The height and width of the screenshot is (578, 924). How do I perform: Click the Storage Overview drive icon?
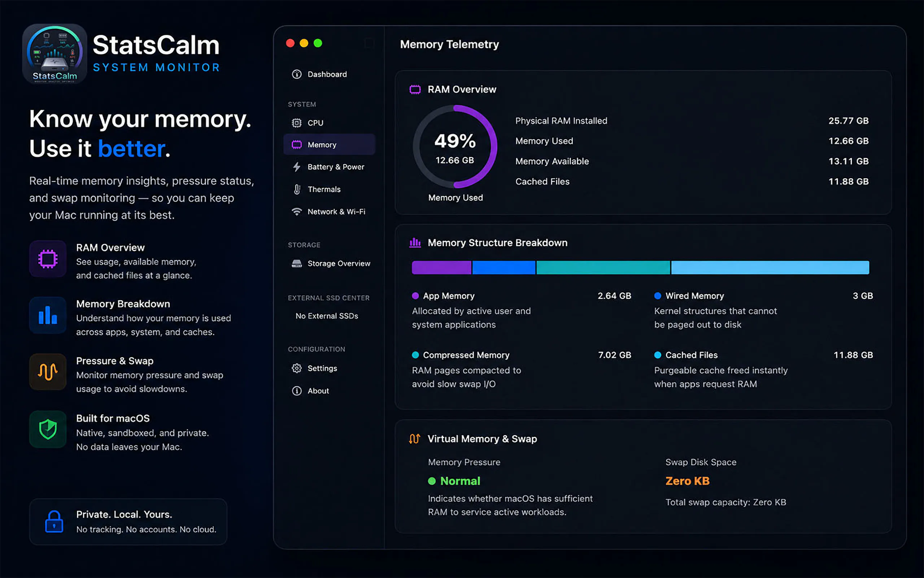point(297,263)
